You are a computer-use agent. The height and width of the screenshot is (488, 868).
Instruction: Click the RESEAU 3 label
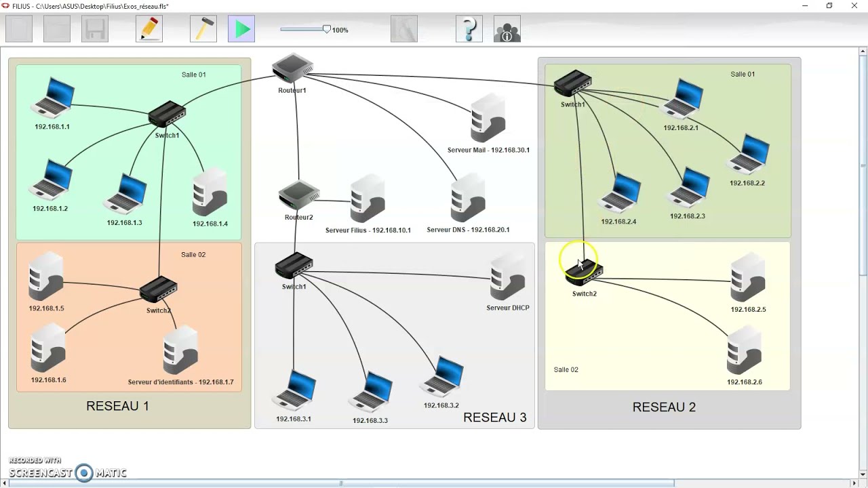coord(495,418)
